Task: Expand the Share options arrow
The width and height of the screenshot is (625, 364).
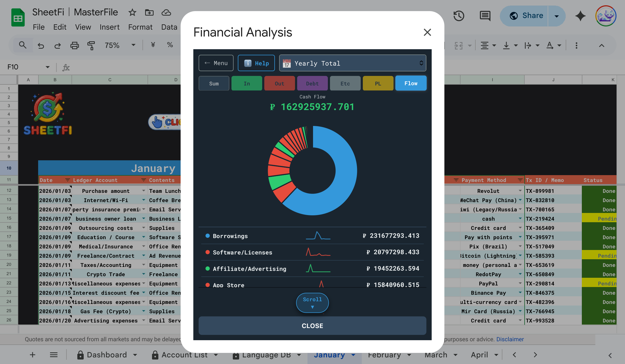Action: pos(557,16)
